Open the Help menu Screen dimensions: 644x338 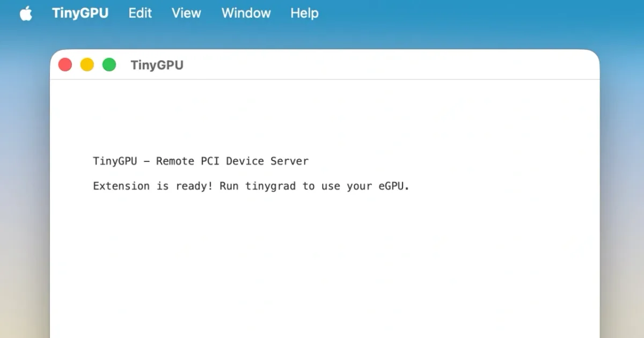(304, 13)
